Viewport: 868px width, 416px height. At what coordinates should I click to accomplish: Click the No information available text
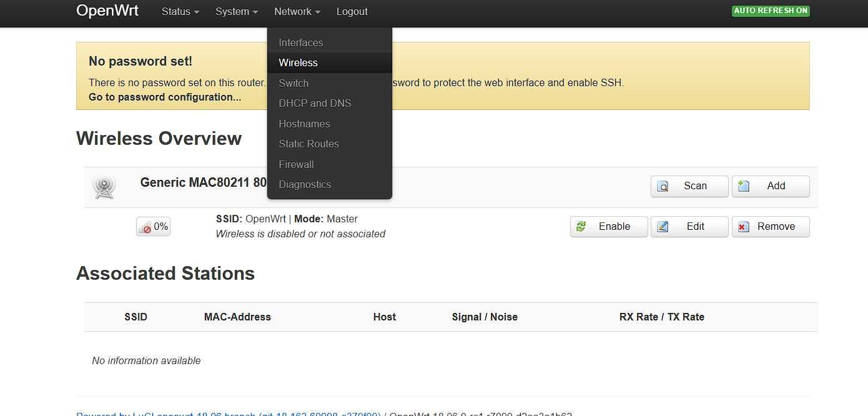tap(146, 360)
